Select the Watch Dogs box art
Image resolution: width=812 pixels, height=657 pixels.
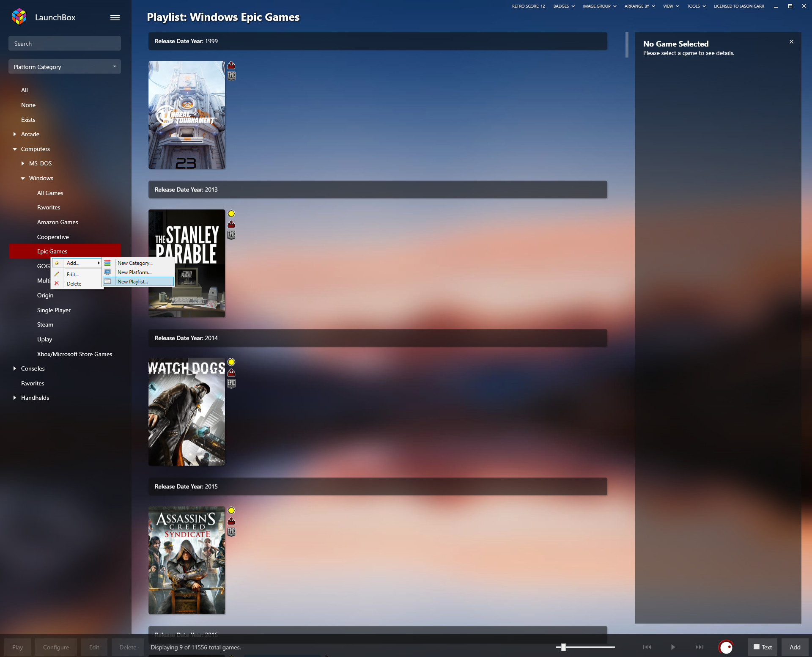click(x=187, y=412)
